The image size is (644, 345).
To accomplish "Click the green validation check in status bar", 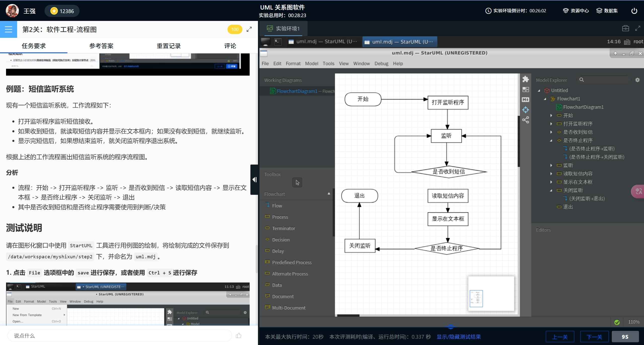I will [617, 322].
